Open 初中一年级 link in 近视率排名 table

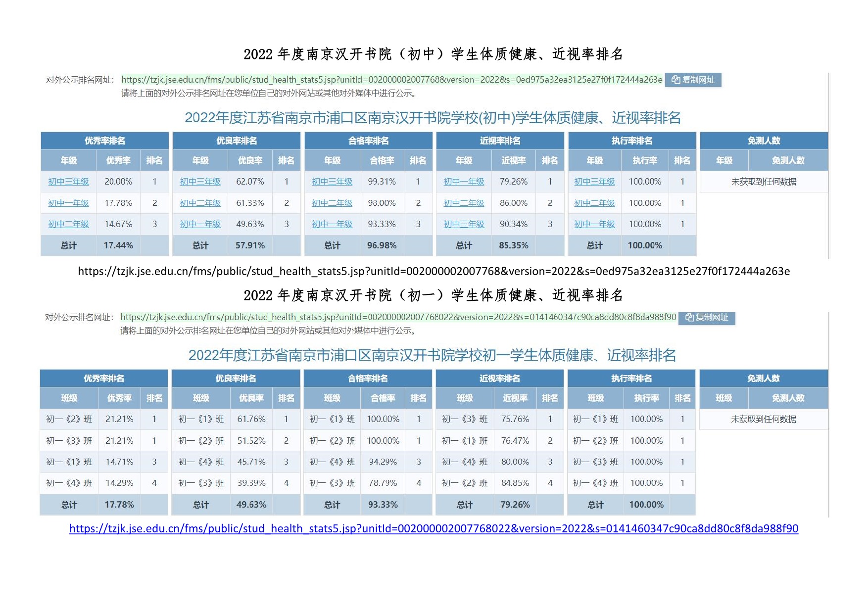click(464, 182)
